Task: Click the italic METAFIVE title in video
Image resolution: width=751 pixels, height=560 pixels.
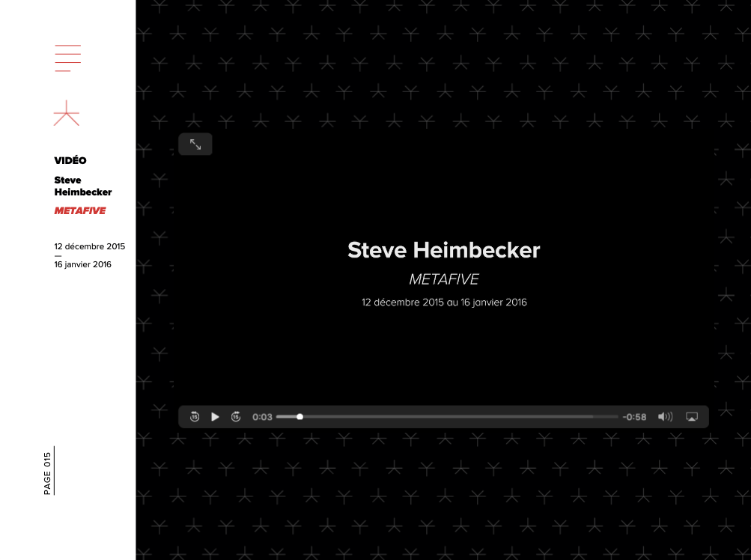Action: [x=443, y=279]
